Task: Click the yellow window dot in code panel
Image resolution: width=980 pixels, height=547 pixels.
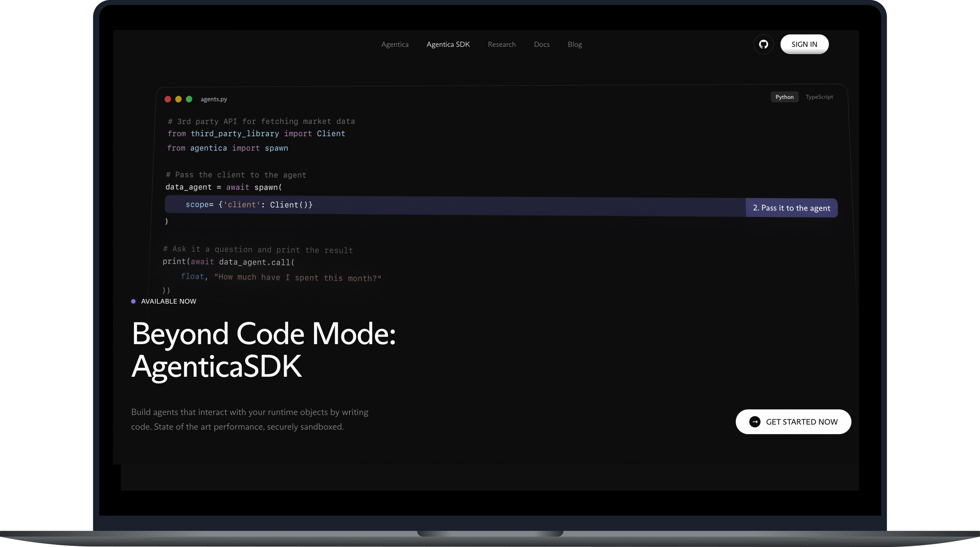Action: 178,99
